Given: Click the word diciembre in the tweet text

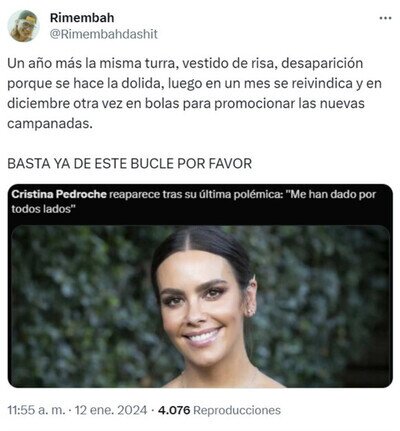Looking at the screenshot, I should coord(39,103).
